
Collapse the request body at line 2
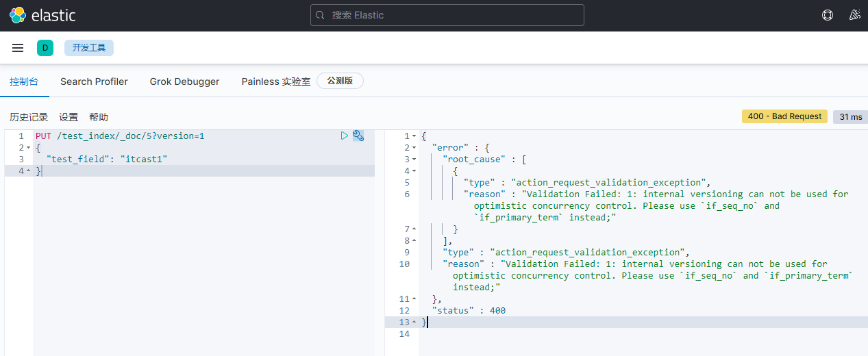[x=28, y=148]
